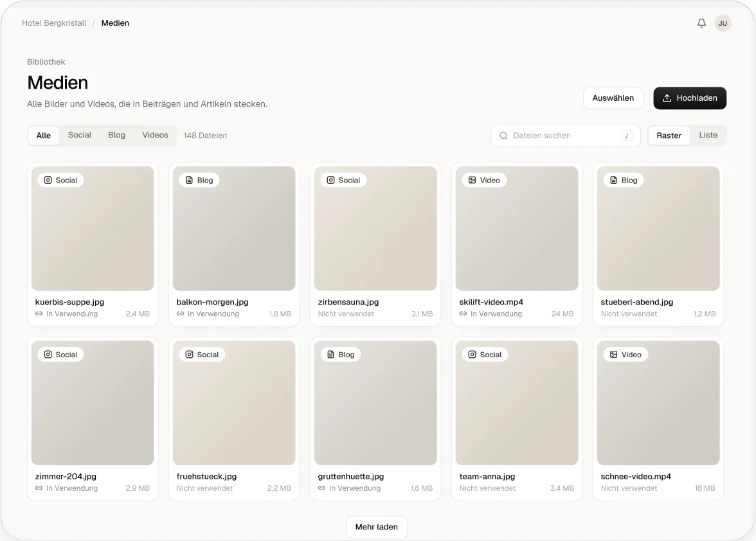Image resolution: width=756 pixels, height=541 pixels.
Task: Focus the Dateien suchen search field
Action: point(566,136)
